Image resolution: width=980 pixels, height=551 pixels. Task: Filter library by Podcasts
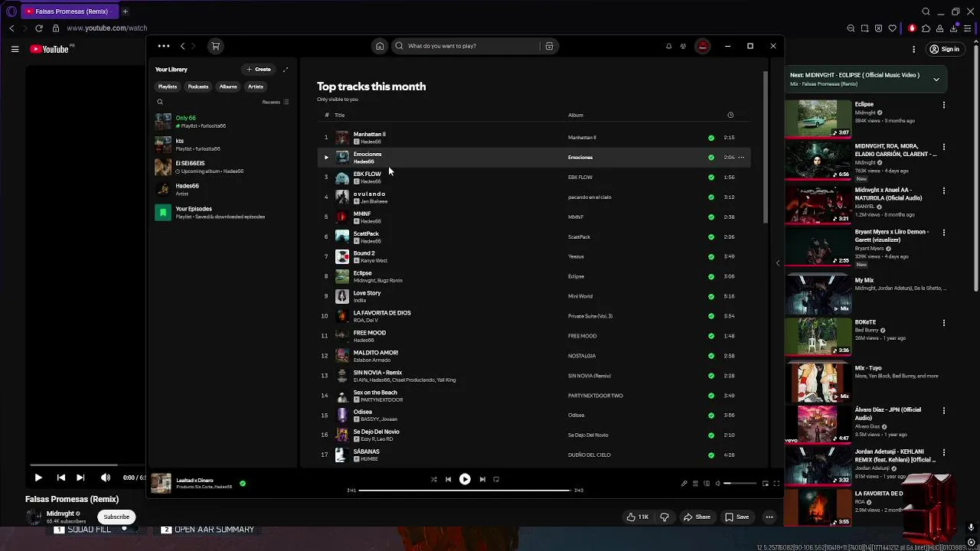(x=198, y=86)
